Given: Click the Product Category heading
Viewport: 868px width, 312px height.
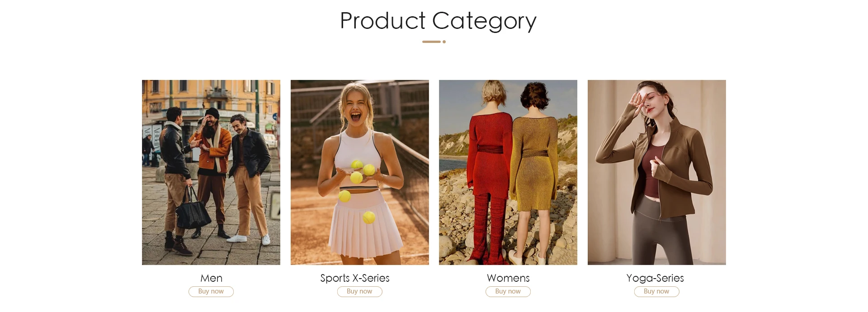Looking at the screenshot, I should 438,21.
